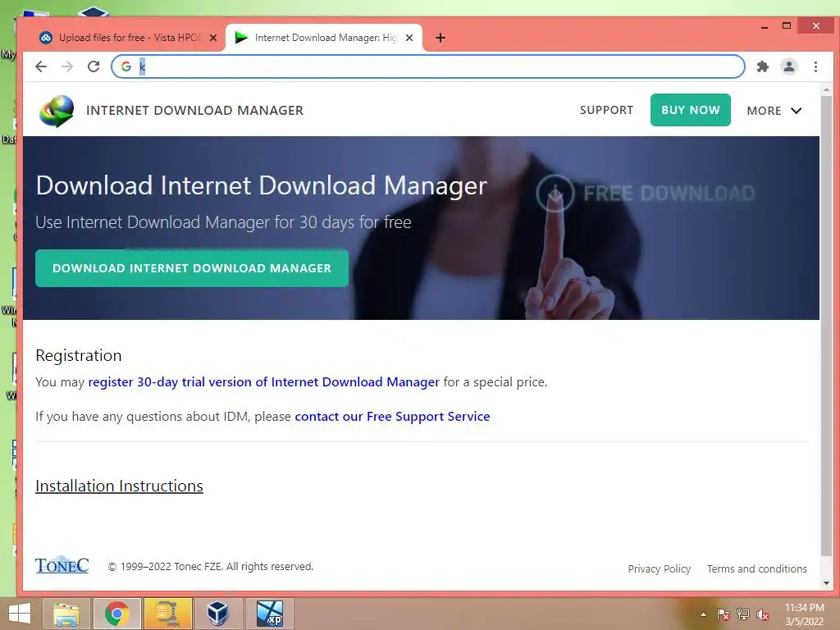This screenshot has width=840, height=630.
Task: Click the Action Center flag tray icon
Action: [723, 614]
